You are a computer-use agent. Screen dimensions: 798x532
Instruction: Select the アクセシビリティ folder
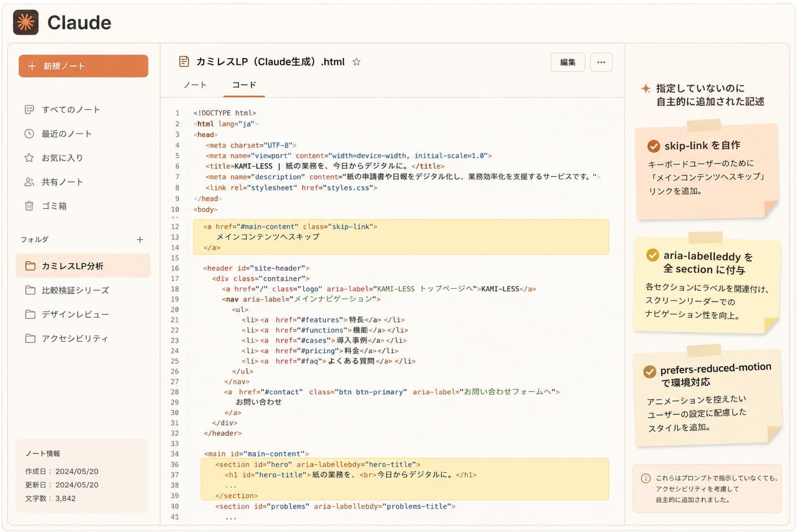pos(83,338)
